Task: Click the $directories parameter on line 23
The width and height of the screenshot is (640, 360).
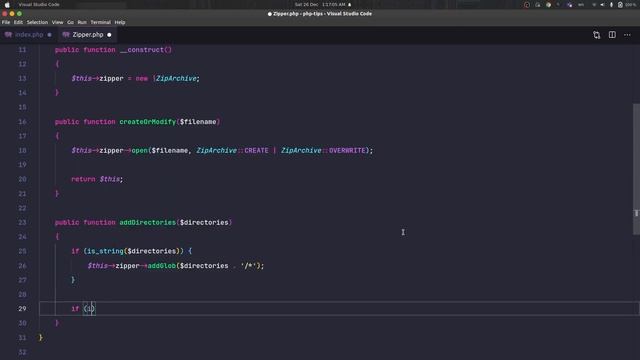Action: coord(204,222)
